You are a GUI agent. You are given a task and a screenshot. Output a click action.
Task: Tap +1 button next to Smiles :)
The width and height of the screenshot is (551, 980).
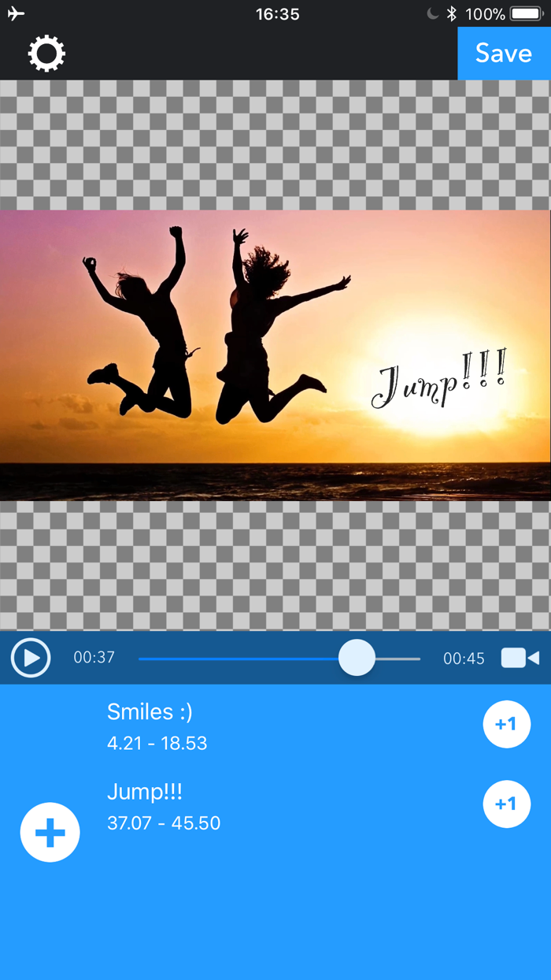[x=506, y=724]
